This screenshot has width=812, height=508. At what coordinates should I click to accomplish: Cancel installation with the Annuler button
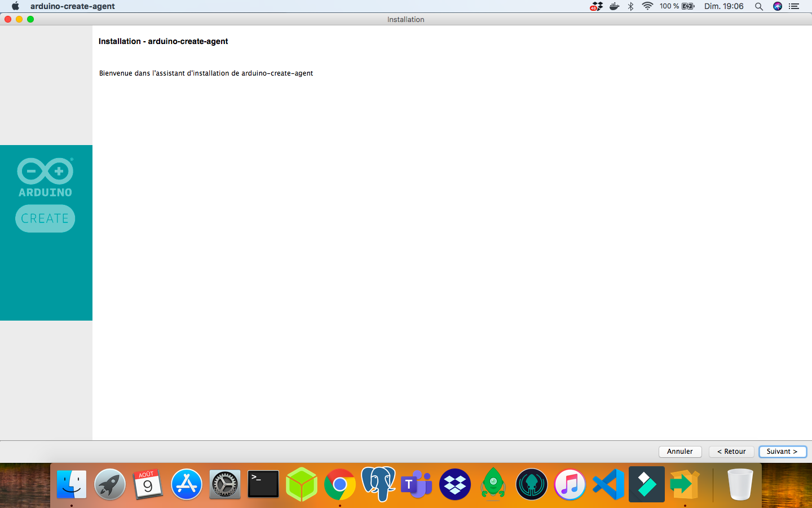coord(680,452)
